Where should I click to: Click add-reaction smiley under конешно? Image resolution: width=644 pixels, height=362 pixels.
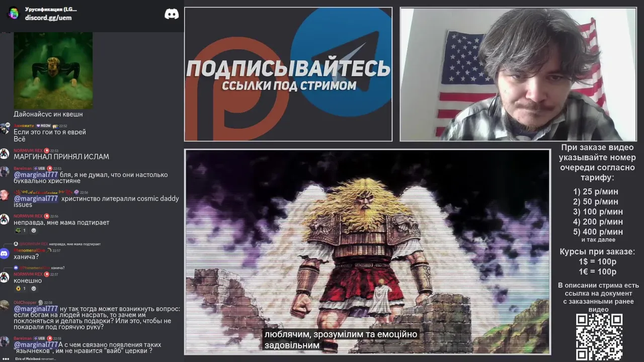pyautogui.click(x=34, y=289)
